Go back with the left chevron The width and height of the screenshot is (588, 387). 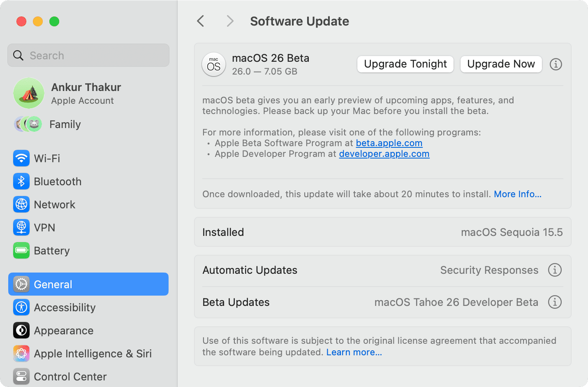(x=201, y=21)
